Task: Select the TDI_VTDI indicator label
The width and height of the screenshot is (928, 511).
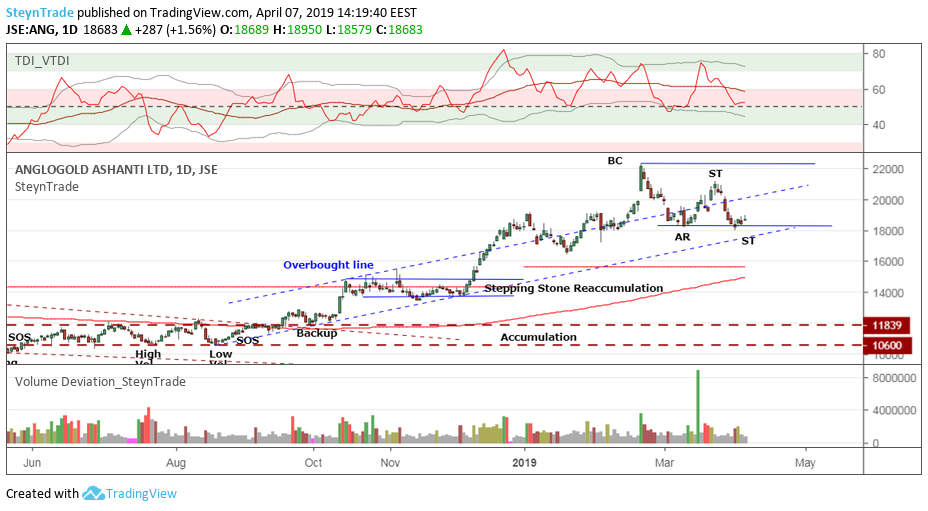Action: click(42, 60)
